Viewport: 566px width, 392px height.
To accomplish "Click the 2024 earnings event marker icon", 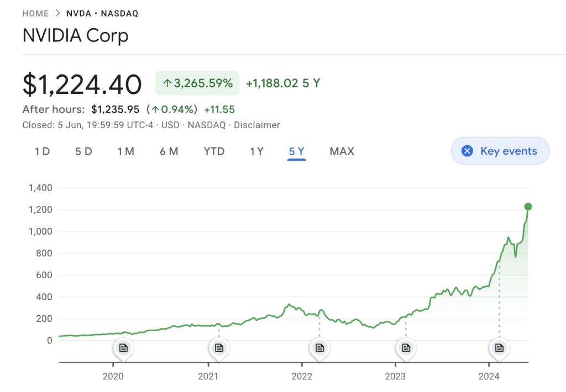I will click(x=499, y=347).
